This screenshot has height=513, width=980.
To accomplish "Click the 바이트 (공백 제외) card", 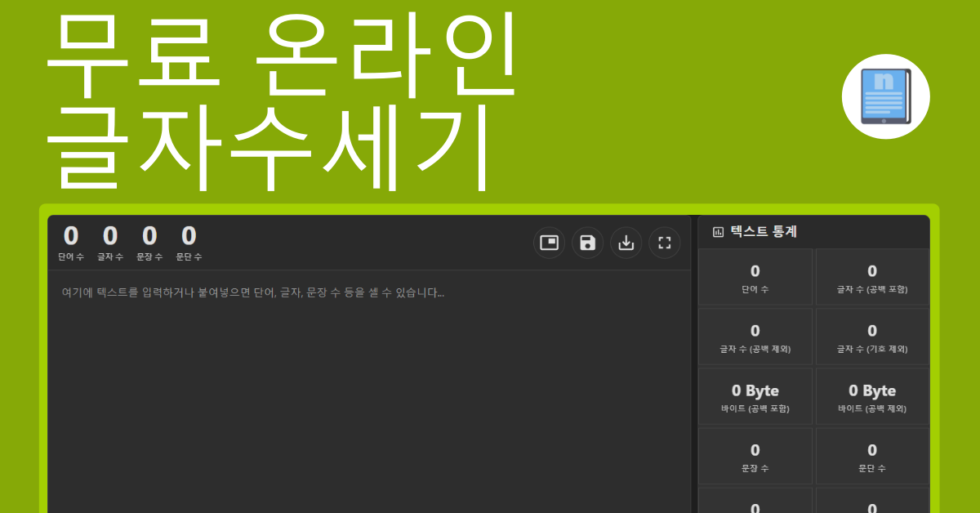I will [872, 396].
